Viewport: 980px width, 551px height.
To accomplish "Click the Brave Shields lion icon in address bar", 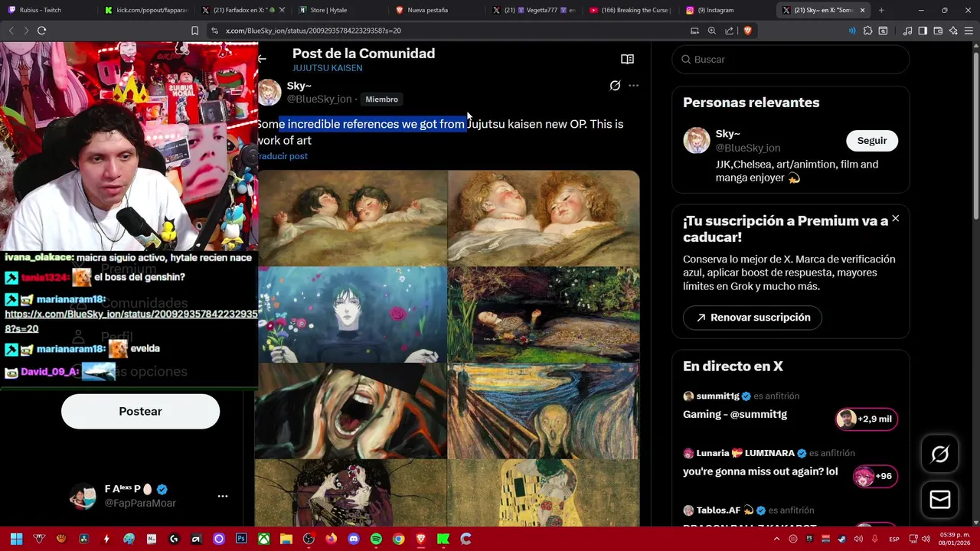I will pos(747,31).
